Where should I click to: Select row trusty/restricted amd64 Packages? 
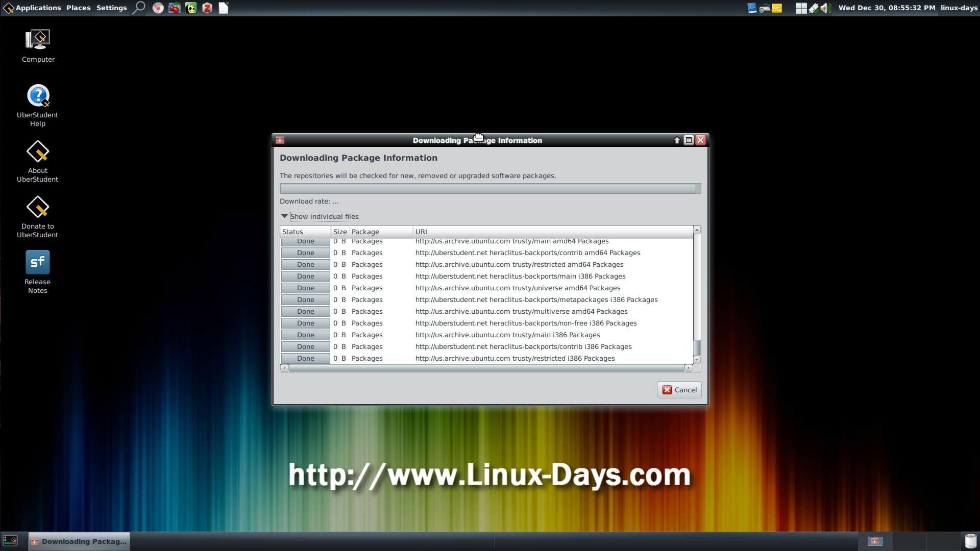[x=486, y=264]
